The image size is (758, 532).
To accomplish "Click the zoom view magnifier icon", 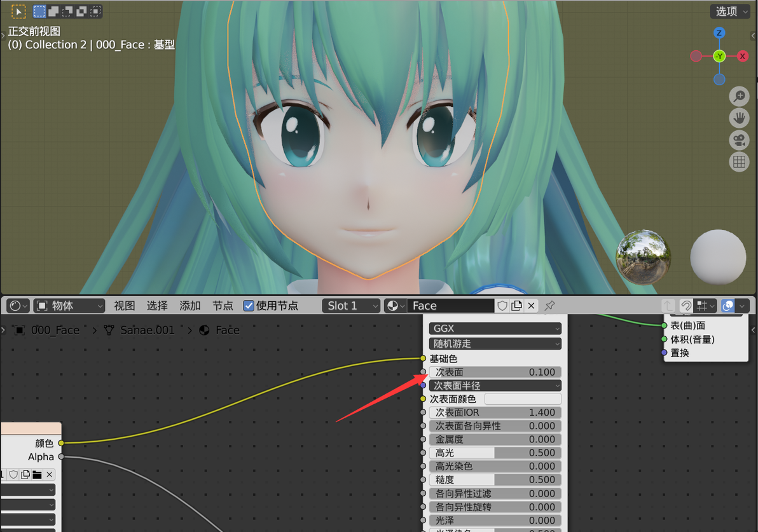I will (x=739, y=96).
